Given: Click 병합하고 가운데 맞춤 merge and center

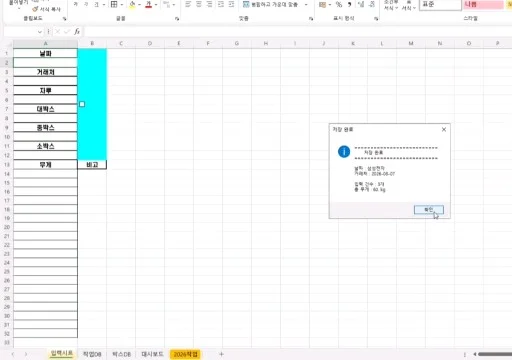Looking at the screenshot, I should point(271,5).
